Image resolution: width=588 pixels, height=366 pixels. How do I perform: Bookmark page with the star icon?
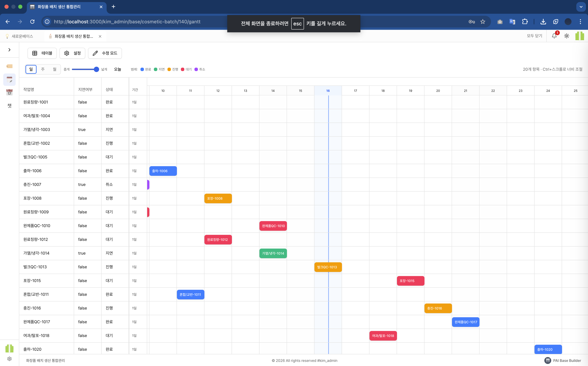pyautogui.click(x=483, y=21)
